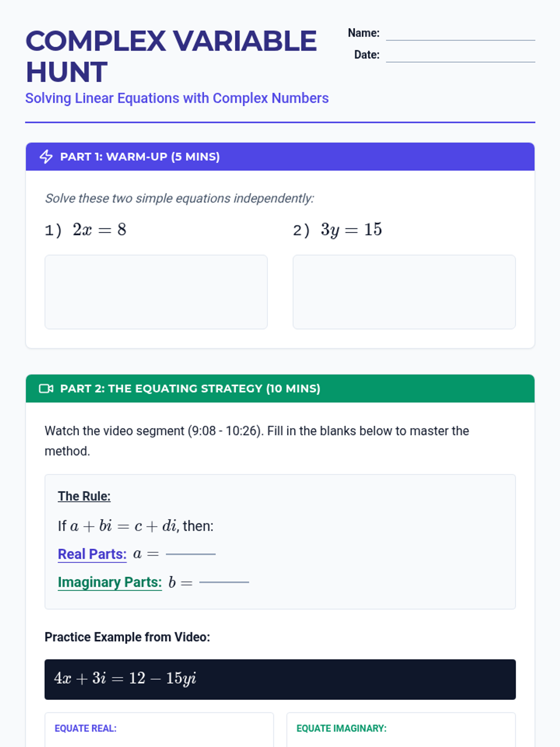Click the Practice Example from Video heading
Image resolution: width=560 pixels, height=747 pixels.
127,637
